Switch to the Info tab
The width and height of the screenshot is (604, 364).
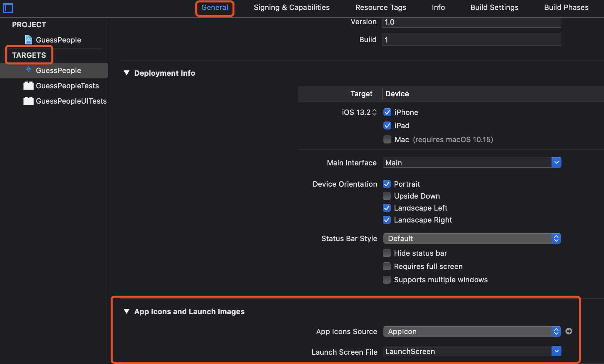[x=438, y=8]
